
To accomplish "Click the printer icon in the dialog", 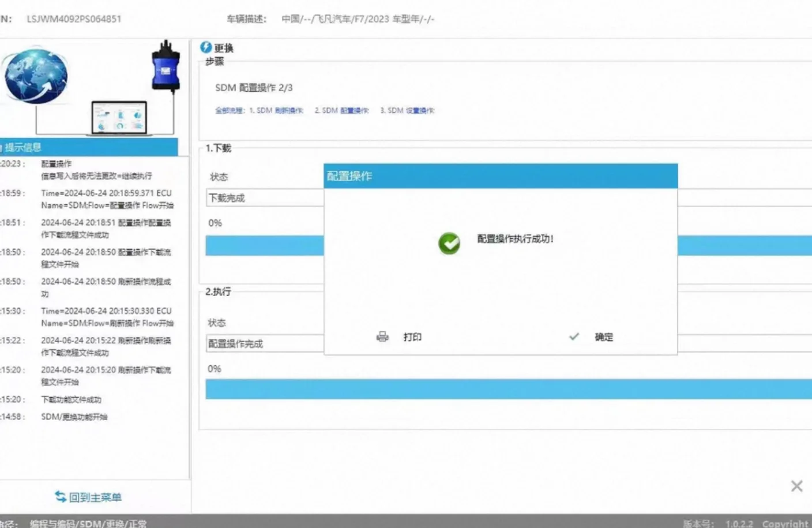I will (x=382, y=336).
